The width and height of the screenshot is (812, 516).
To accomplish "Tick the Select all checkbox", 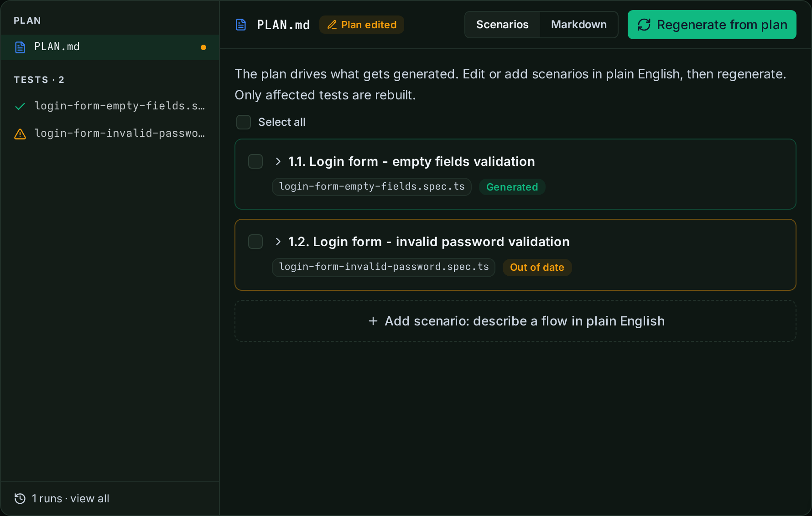I will coord(244,122).
